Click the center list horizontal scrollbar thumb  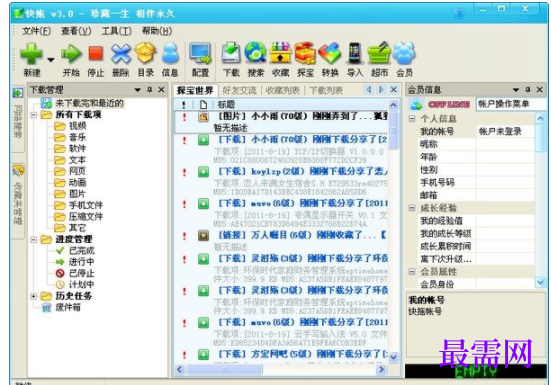point(224,370)
